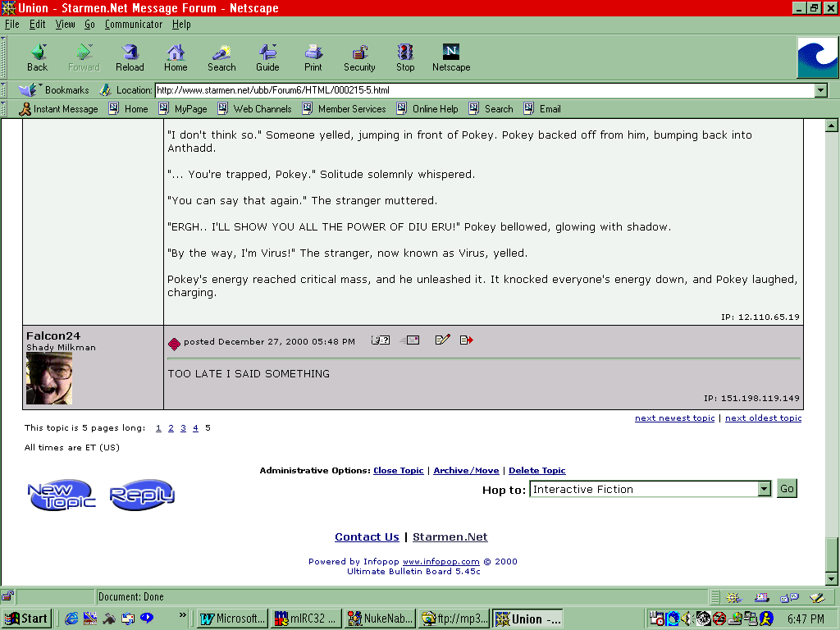Go to page 3 of the topic
The height and width of the screenshot is (630, 840).
point(183,428)
